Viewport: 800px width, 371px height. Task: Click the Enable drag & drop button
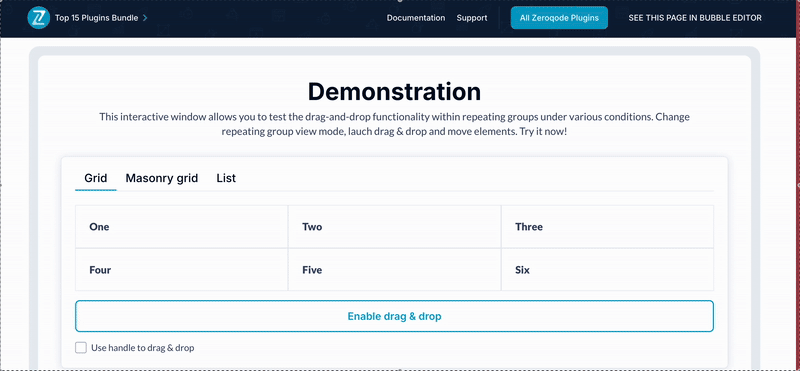pyautogui.click(x=394, y=316)
